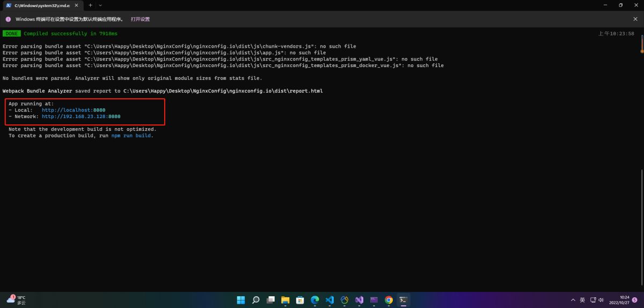Image resolution: width=644 pixels, height=308 pixels.
Task: Open Microsoft Store from taskbar
Action: (x=301, y=300)
